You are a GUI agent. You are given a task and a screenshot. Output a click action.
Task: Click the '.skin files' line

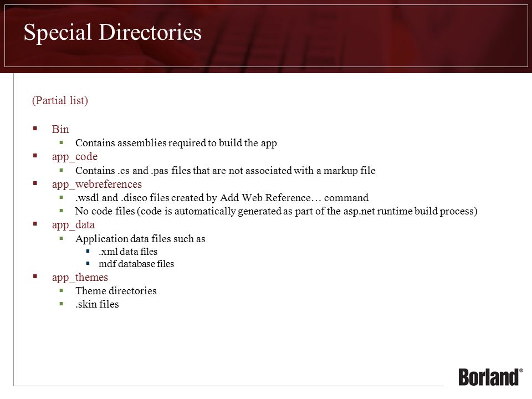click(97, 304)
